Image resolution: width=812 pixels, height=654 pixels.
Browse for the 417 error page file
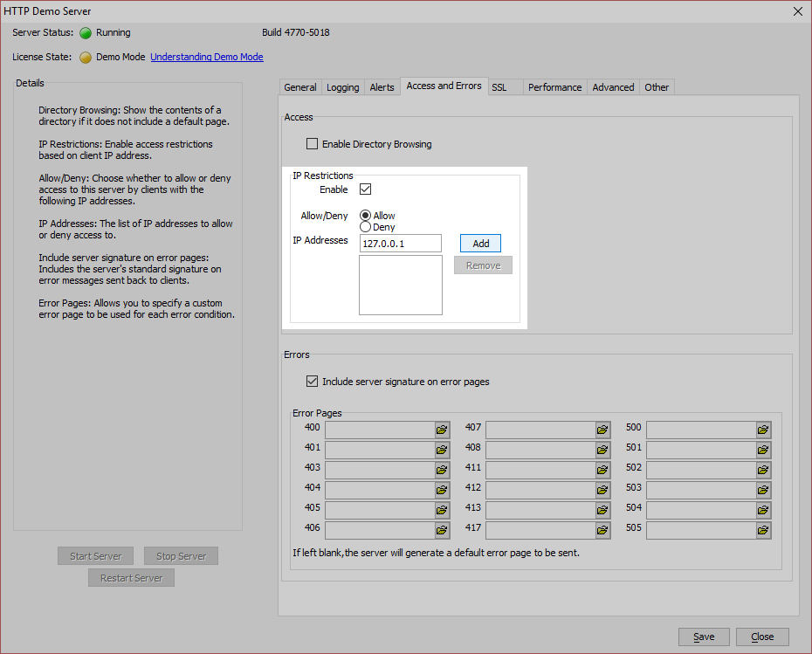[x=602, y=530]
